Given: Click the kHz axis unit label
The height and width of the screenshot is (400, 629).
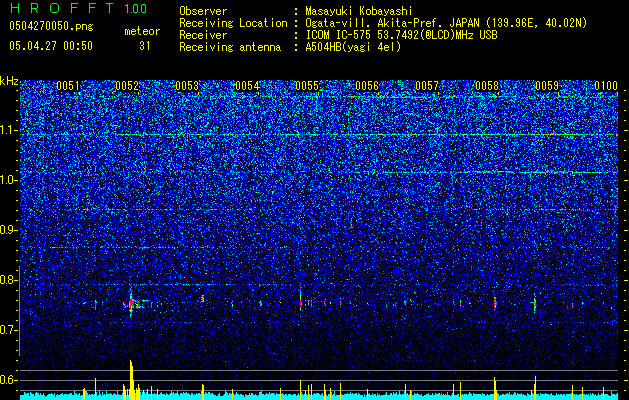Looking at the screenshot, I should (x=9, y=81).
